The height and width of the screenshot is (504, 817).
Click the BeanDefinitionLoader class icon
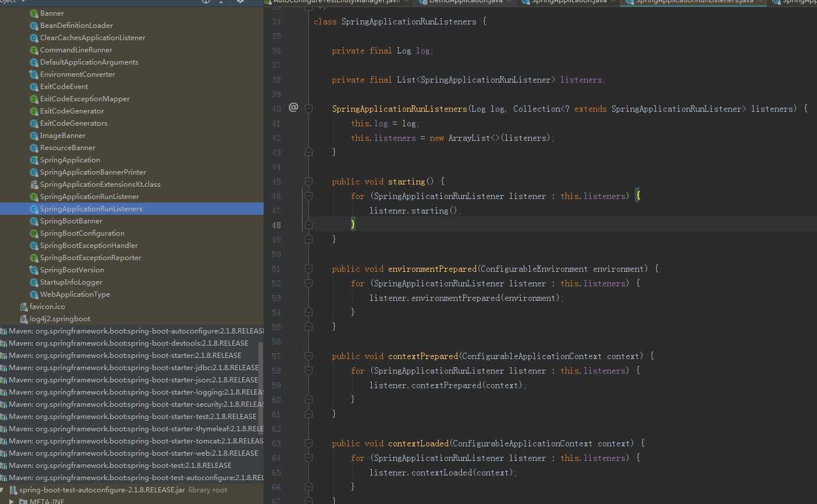click(x=34, y=26)
